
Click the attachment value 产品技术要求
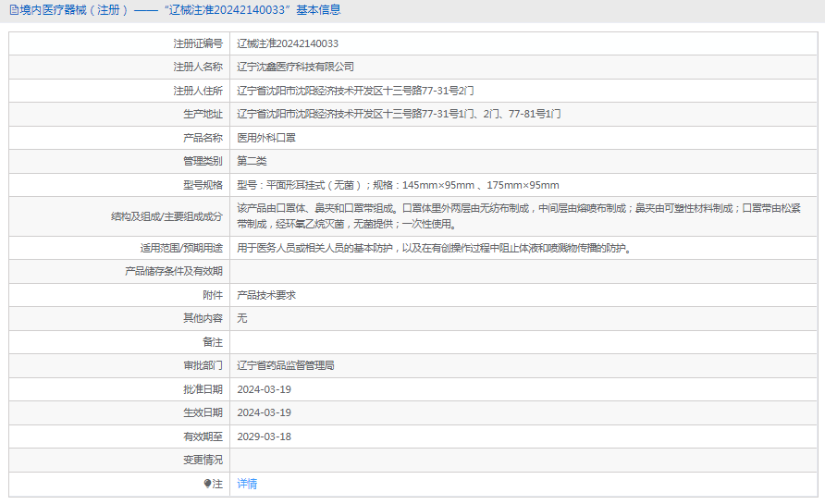[x=266, y=295]
